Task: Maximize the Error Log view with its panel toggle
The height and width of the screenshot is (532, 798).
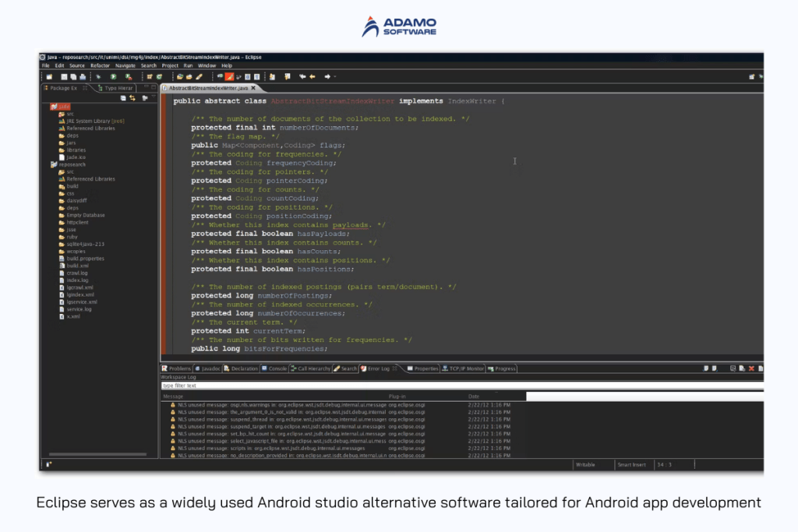Action: pyautogui.click(x=761, y=368)
